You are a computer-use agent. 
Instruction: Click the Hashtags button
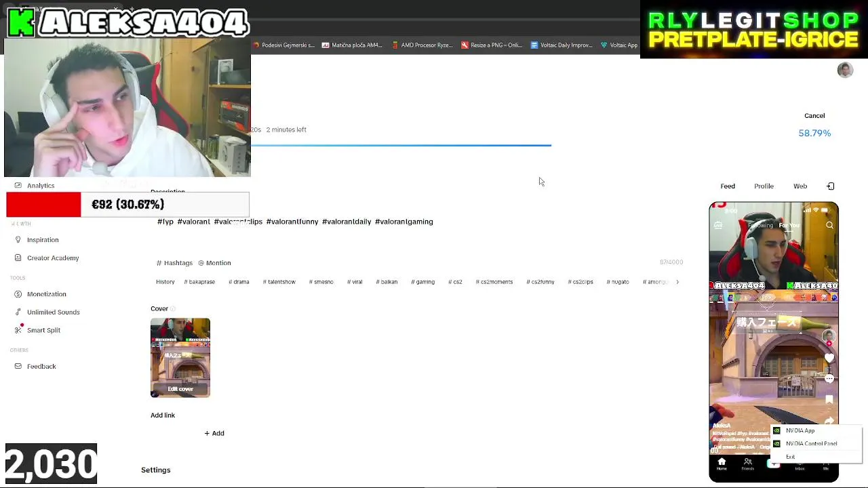tap(174, 263)
